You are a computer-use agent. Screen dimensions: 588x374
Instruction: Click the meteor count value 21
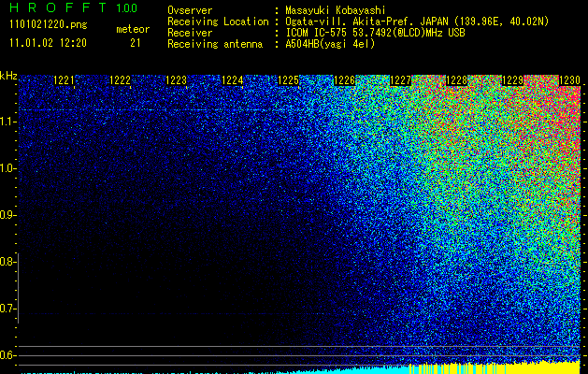(x=135, y=43)
